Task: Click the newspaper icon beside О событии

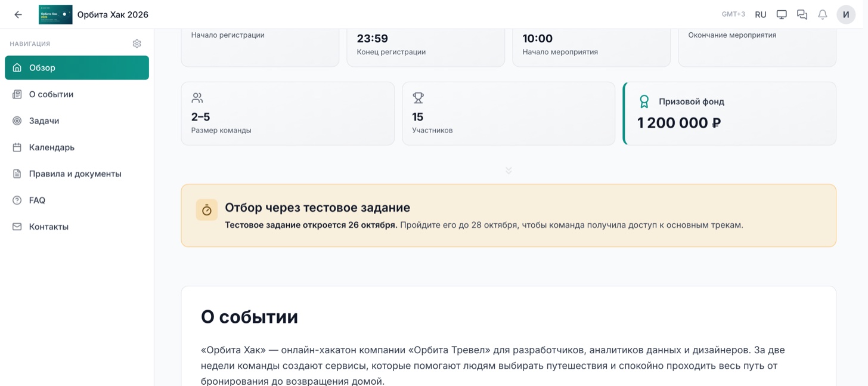Action: pos(17,94)
